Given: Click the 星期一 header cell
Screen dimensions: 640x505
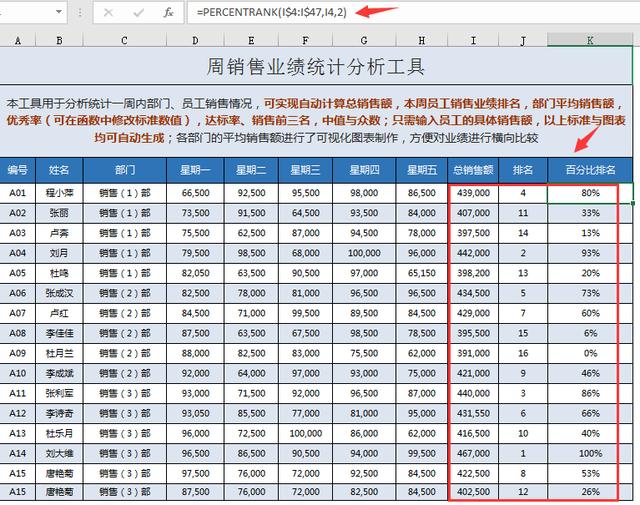Looking at the screenshot, I should [195, 170].
